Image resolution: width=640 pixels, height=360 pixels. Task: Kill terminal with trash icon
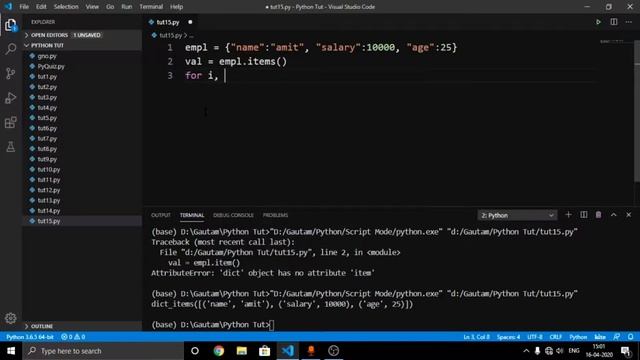598,215
